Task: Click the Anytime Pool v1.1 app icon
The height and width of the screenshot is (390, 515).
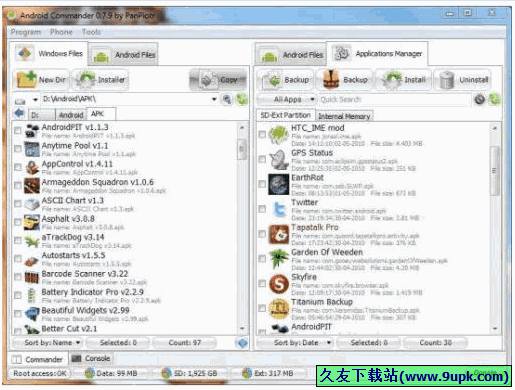Action: coord(32,149)
